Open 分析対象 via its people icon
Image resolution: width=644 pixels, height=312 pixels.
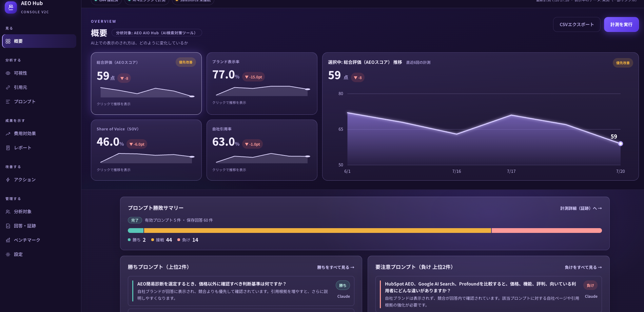(8, 212)
